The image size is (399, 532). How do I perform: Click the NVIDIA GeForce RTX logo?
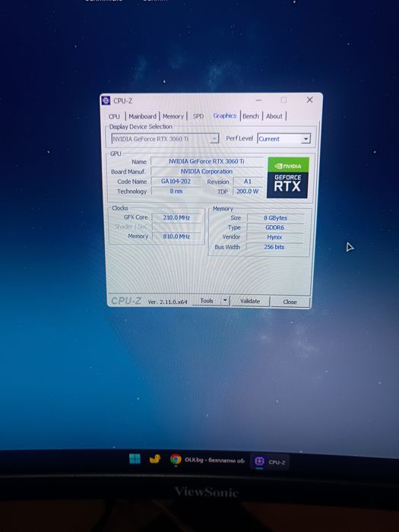click(288, 177)
